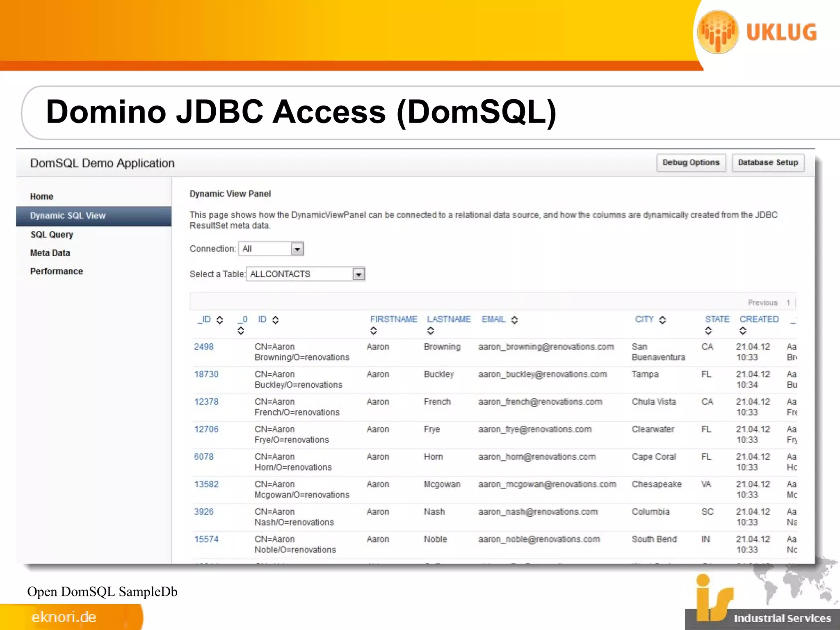This screenshot has width=840, height=630.
Task: Open record 6078
Action: coord(203,457)
